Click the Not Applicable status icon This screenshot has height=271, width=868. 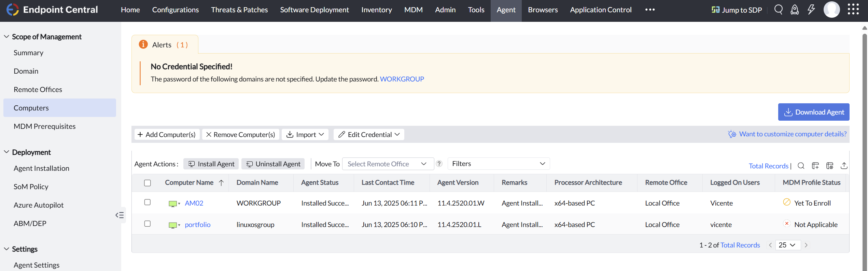tap(787, 224)
